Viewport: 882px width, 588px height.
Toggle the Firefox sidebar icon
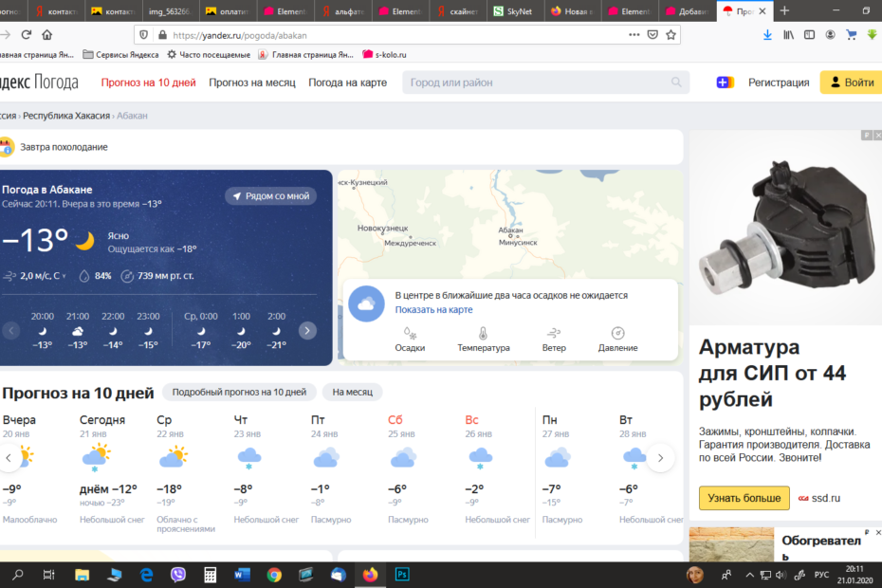click(x=809, y=35)
